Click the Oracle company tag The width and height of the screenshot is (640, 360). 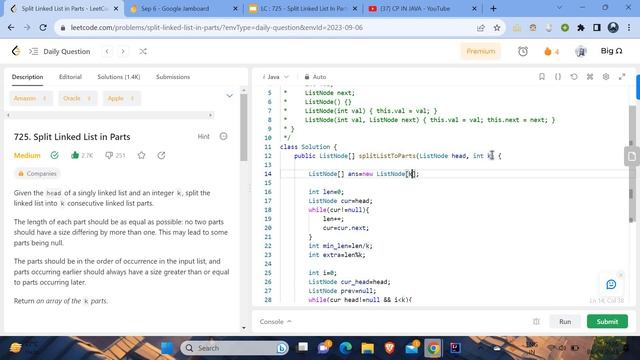tap(78, 98)
